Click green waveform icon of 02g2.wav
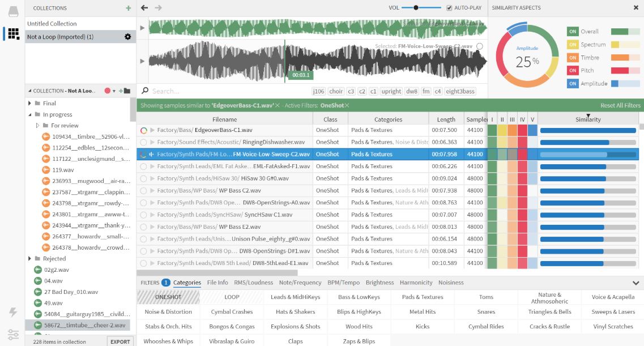 point(38,270)
